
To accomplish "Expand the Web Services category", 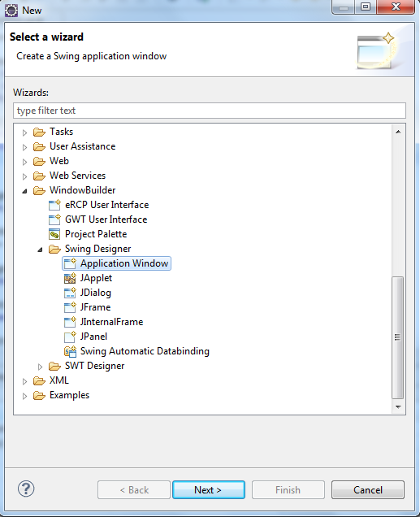I will pos(24,176).
